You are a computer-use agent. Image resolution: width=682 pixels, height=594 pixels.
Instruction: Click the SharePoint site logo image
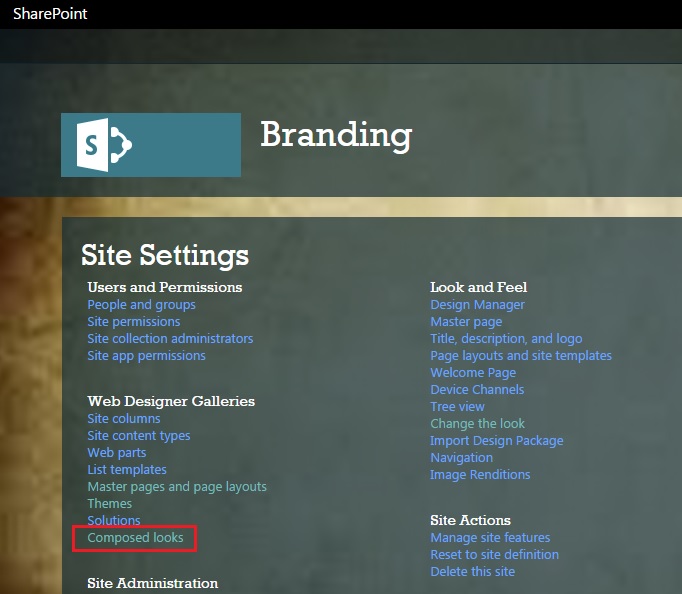151,145
